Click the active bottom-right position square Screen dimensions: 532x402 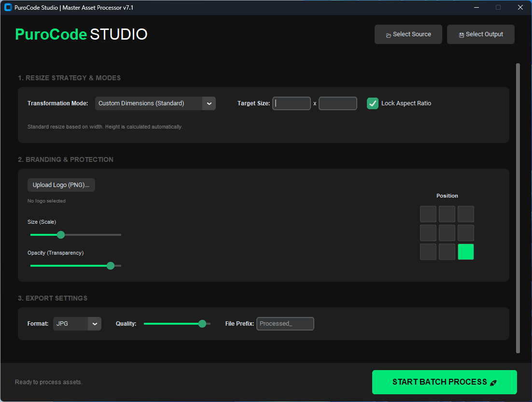click(x=465, y=251)
